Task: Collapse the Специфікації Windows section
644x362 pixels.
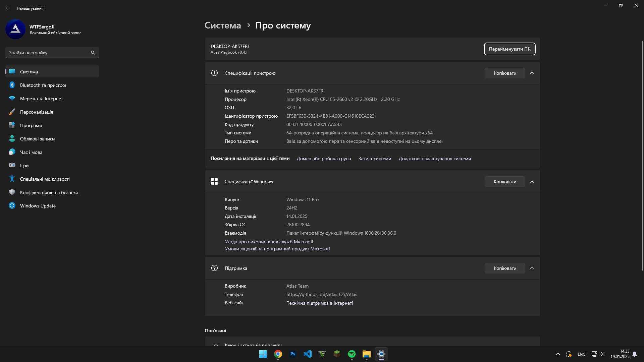Action: click(x=532, y=182)
